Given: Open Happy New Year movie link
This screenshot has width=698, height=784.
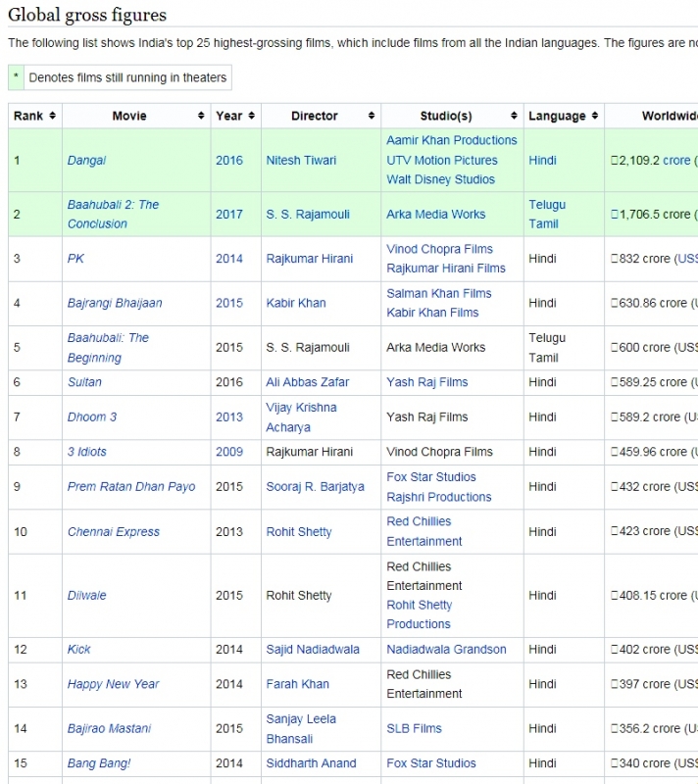Looking at the screenshot, I should click(113, 684).
